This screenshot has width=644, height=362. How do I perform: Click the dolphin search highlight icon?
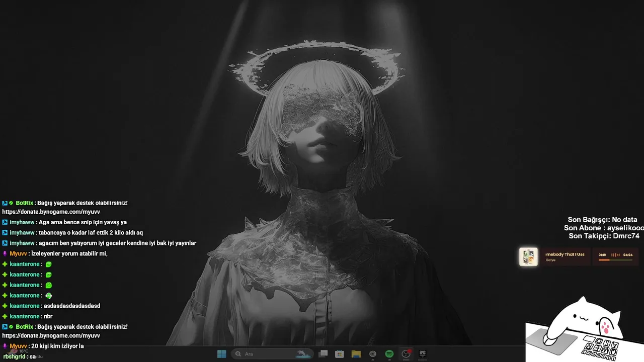[303, 354]
